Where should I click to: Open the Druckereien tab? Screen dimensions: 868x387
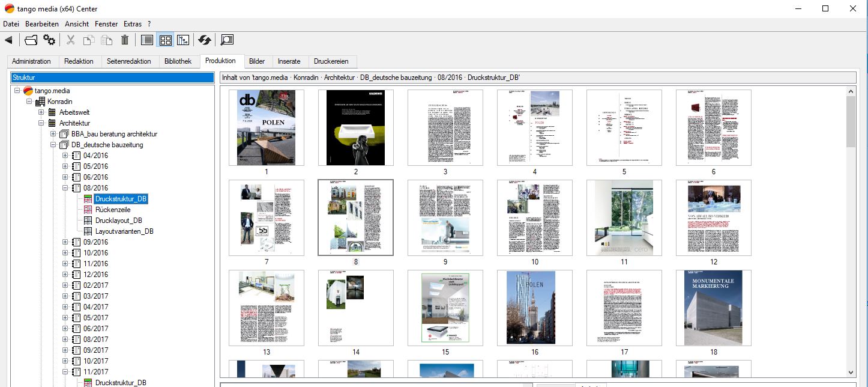pyautogui.click(x=332, y=61)
